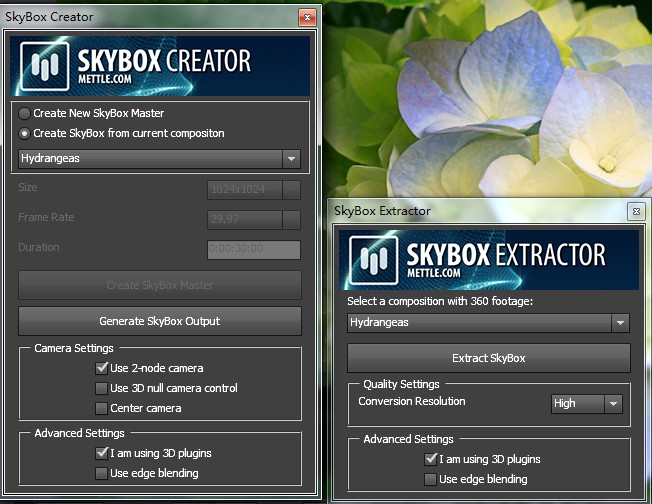Enable Use 3D null camera control

[x=101, y=388]
